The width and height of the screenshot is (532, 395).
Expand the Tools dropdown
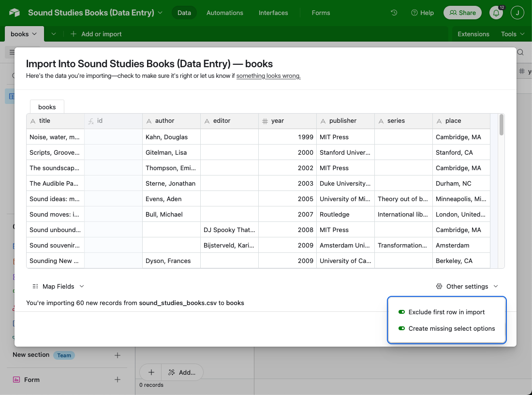pyautogui.click(x=512, y=34)
